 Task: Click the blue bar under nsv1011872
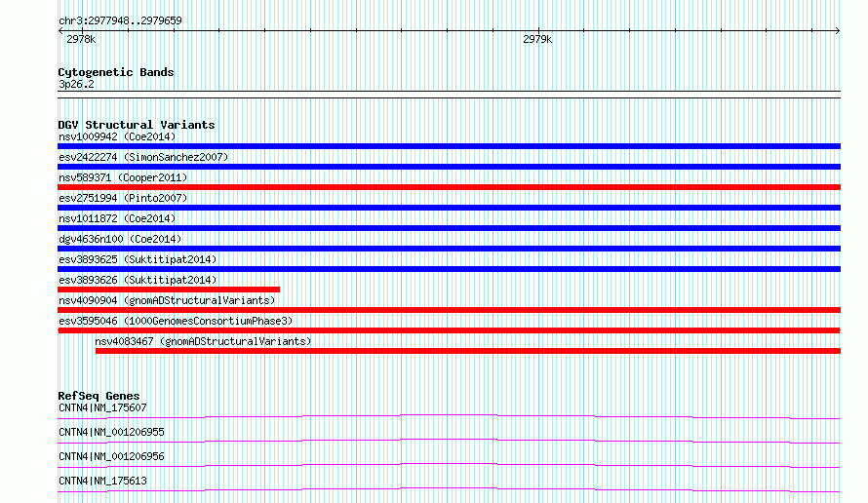449,228
